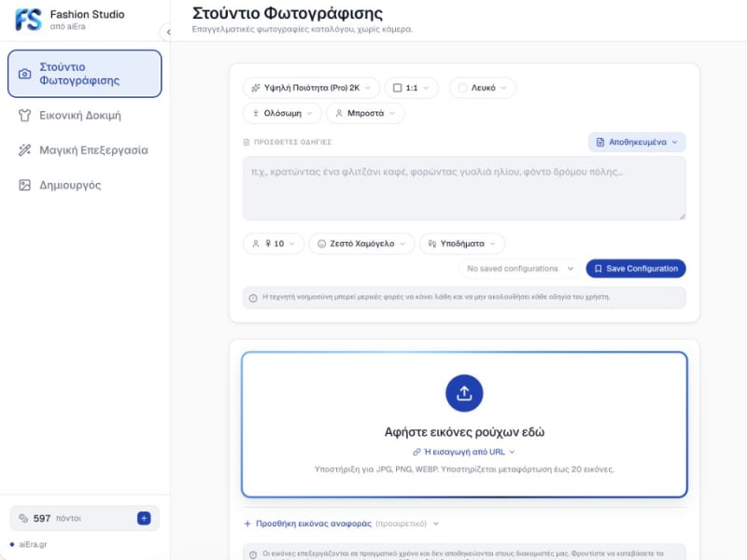Click the aiEra.gr link
The width and height of the screenshot is (747, 560).
[33, 544]
